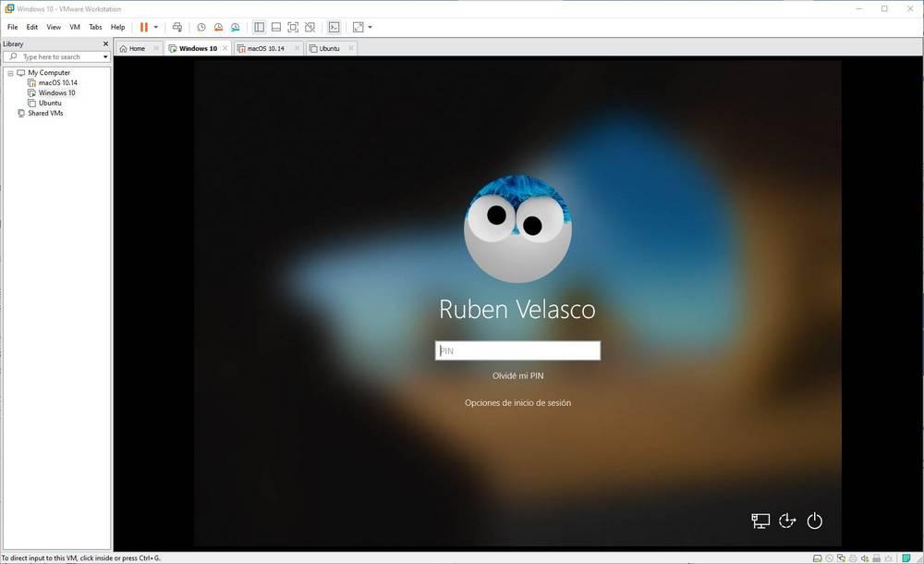Click the network icon on login screen
Screen dimensions: 924x564
(x=760, y=521)
